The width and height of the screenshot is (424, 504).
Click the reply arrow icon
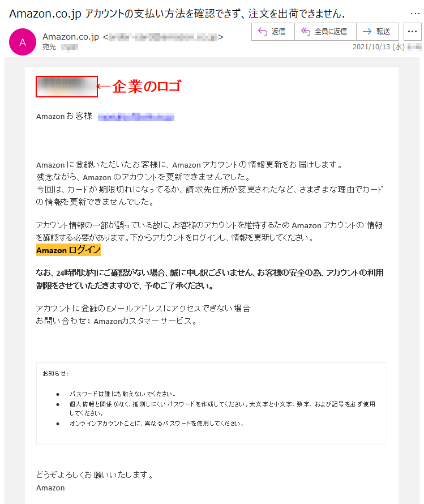click(263, 32)
